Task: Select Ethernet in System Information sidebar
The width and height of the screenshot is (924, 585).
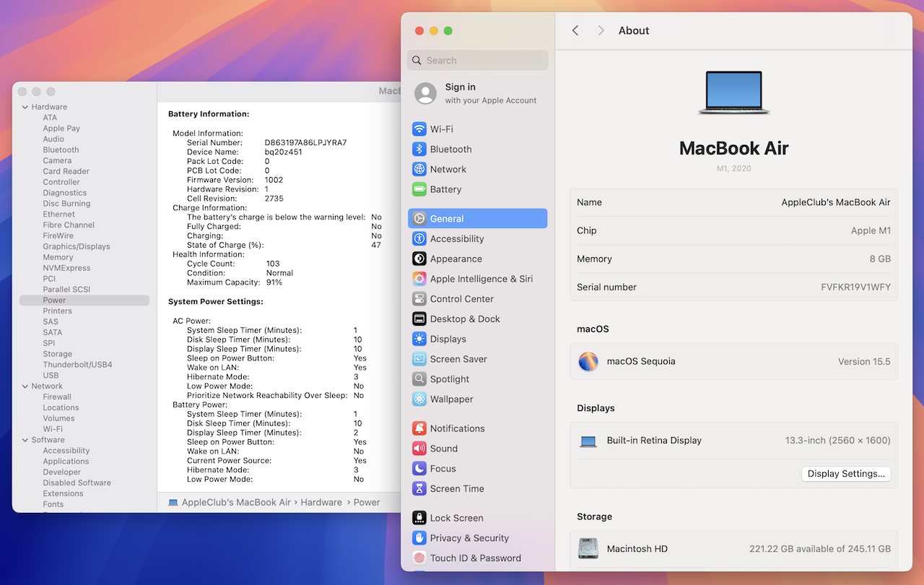Action: tap(58, 214)
